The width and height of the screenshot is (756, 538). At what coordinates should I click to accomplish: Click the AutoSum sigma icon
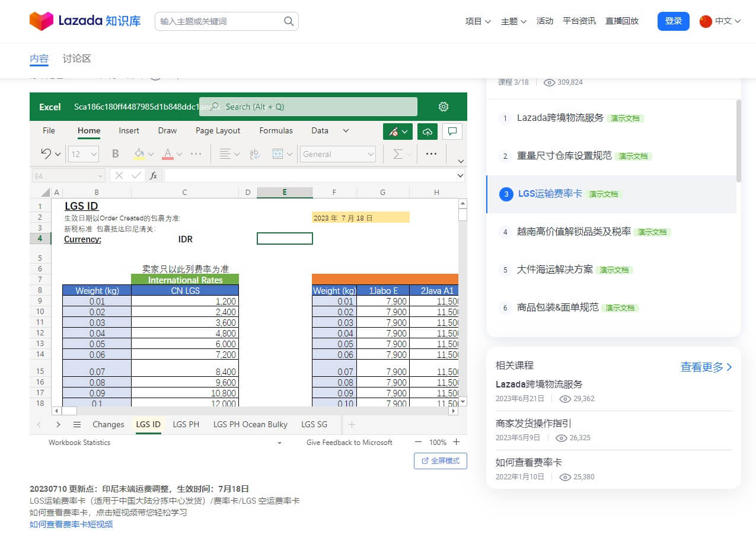(x=398, y=154)
